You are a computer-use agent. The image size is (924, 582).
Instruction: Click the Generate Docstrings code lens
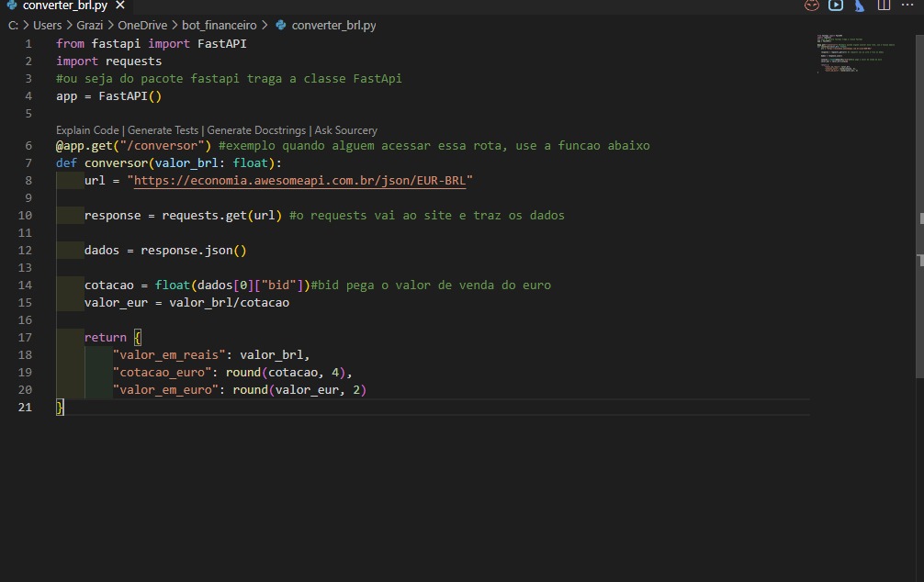pos(256,130)
